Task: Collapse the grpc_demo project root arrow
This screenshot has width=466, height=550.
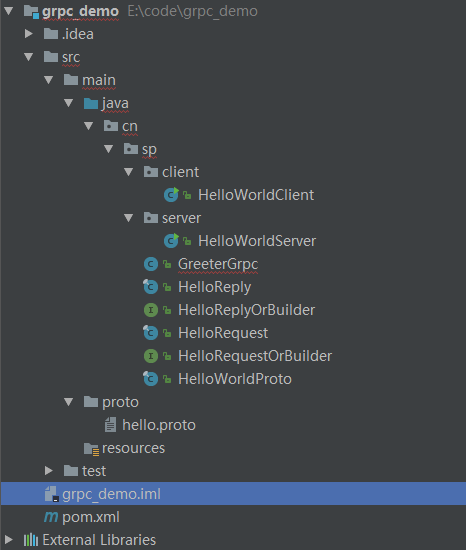Action: pos(9,11)
